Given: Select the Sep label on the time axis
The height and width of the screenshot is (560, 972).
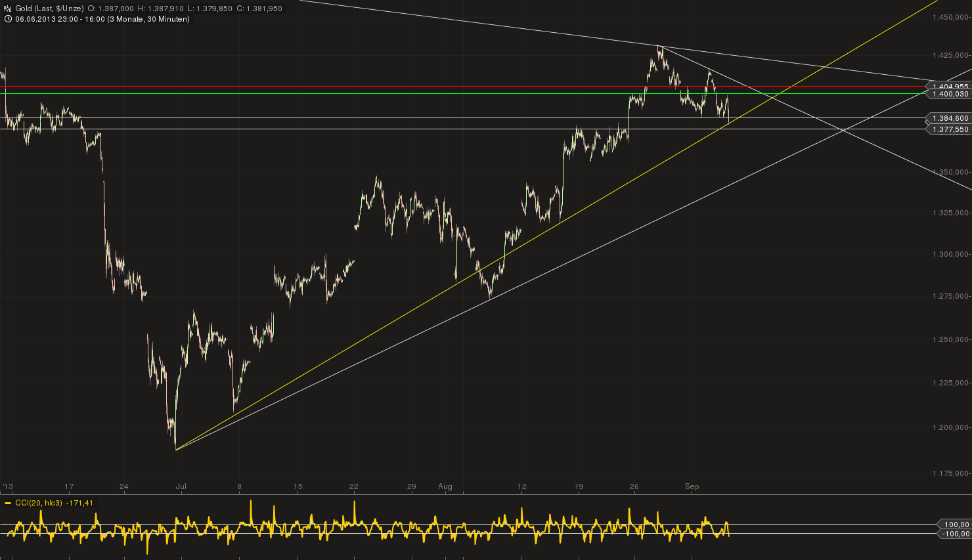Looking at the screenshot, I should pos(692,486).
